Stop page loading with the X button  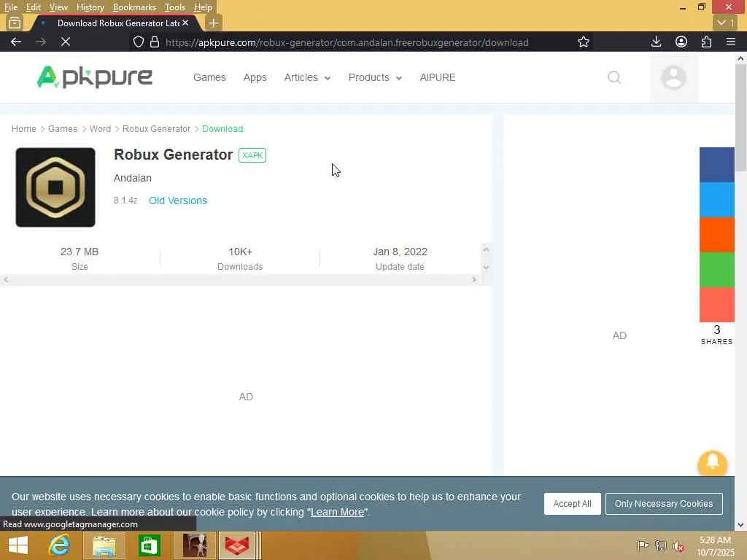click(x=66, y=42)
